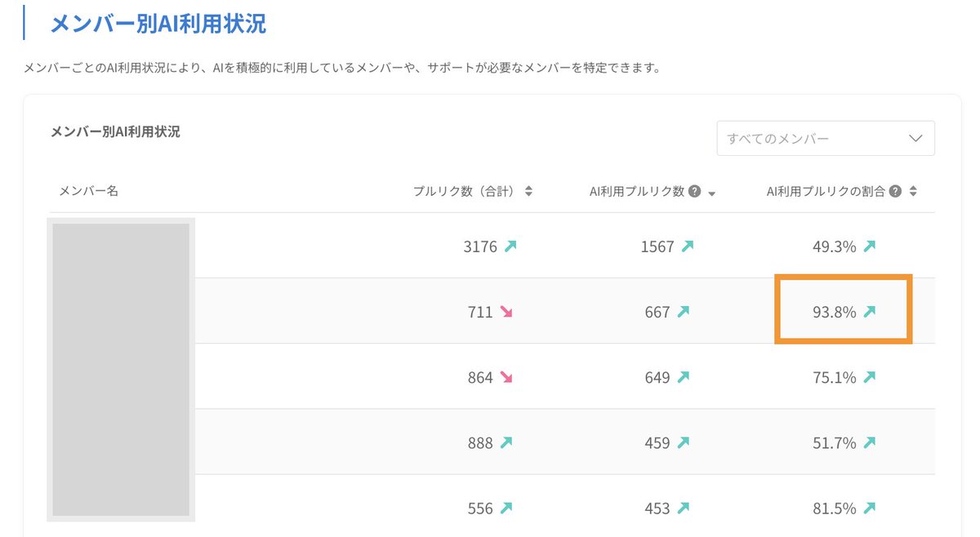Expand sort options via AI利用プルリク数 arrow
980x537 pixels.
click(x=710, y=193)
